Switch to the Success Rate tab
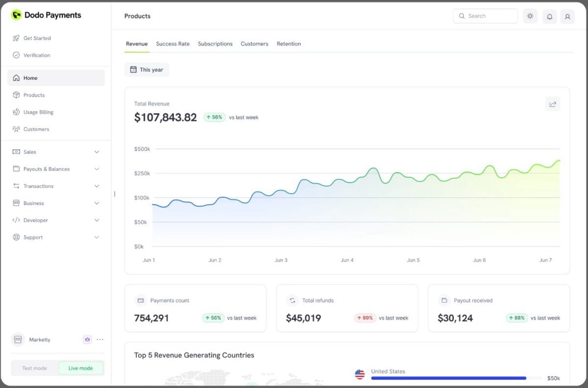The width and height of the screenshot is (588, 388). (172, 44)
